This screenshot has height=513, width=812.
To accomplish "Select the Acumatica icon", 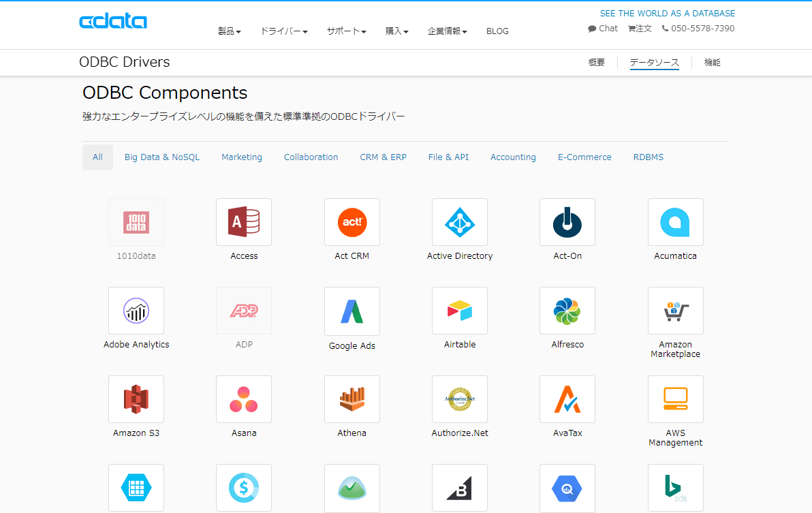I will coord(676,222).
